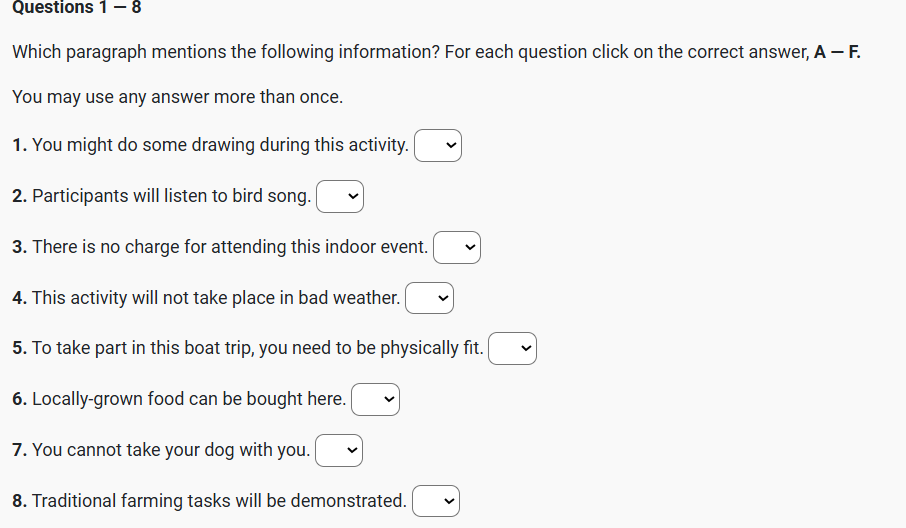Select the boat trip question dropdown
Image resolution: width=906 pixels, height=528 pixels.
(513, 349)
